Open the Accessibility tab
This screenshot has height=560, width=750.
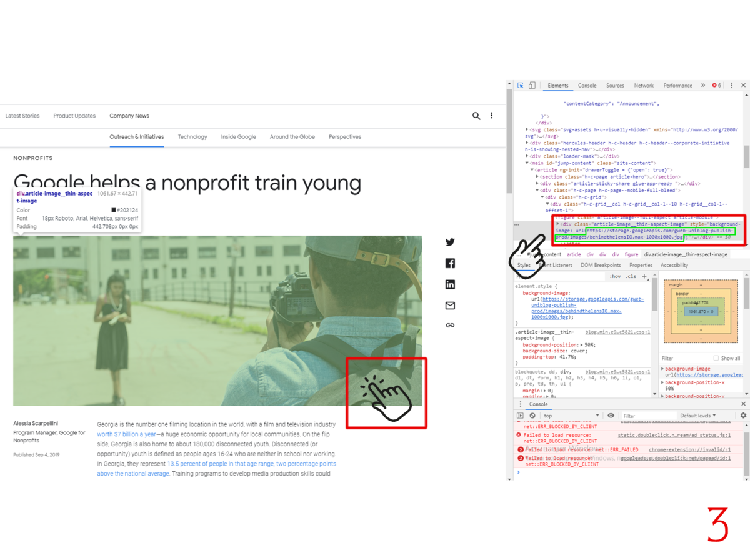pos(674,266)
